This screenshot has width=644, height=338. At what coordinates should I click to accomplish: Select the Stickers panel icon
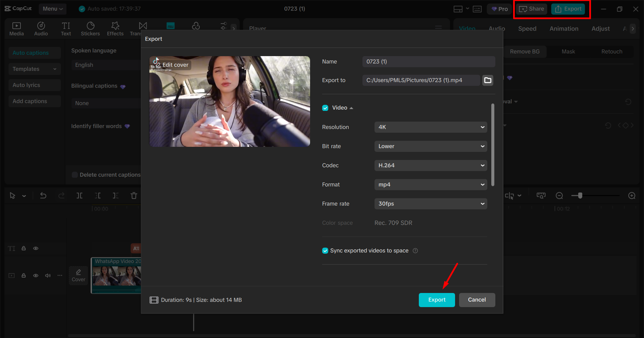pos(90,28)
